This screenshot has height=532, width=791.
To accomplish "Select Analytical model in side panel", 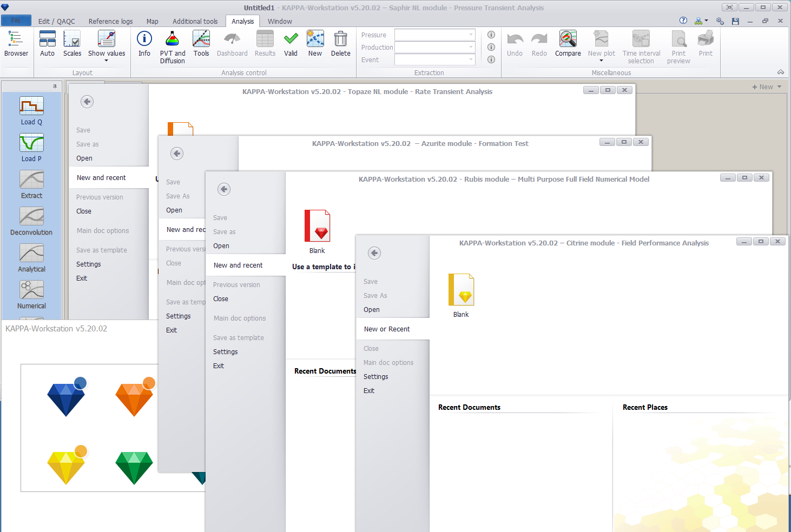I will tap(31, 258).
